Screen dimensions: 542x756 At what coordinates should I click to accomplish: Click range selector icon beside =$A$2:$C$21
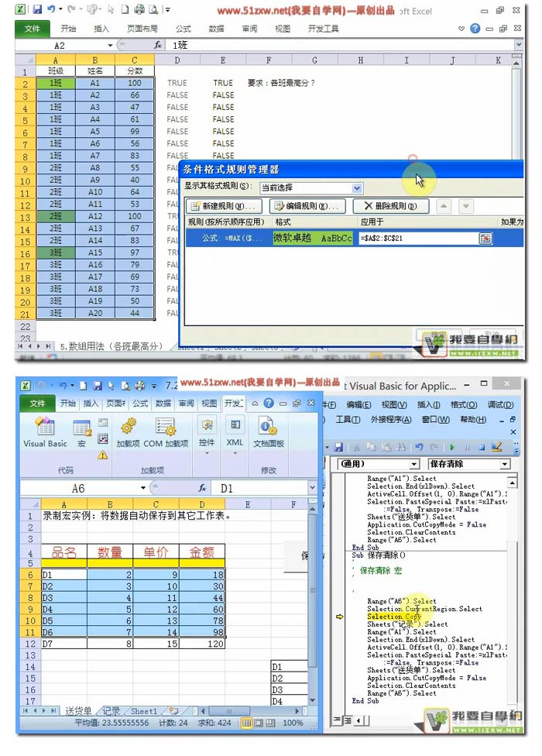pos(485,238)
